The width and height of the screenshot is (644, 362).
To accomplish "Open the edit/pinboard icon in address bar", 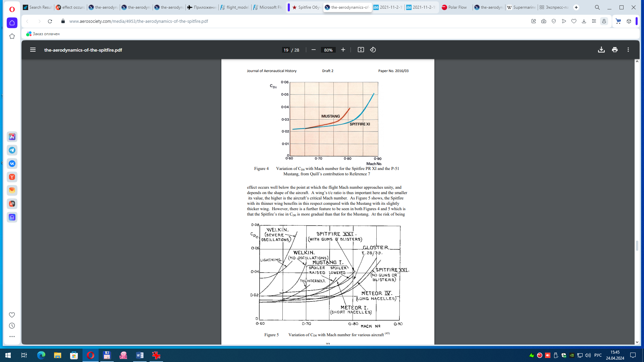I will tap(534, 21).
